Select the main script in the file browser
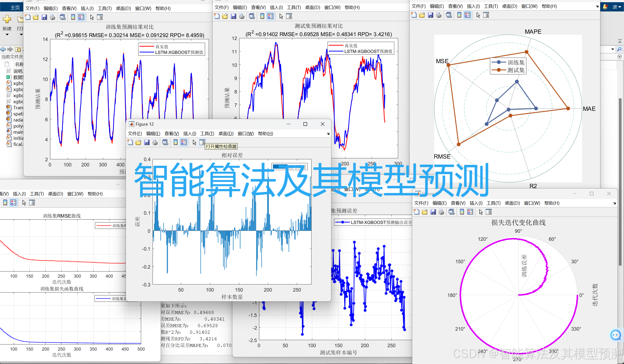Viewport: 624px width, 364px height. (x=19, y=132)
